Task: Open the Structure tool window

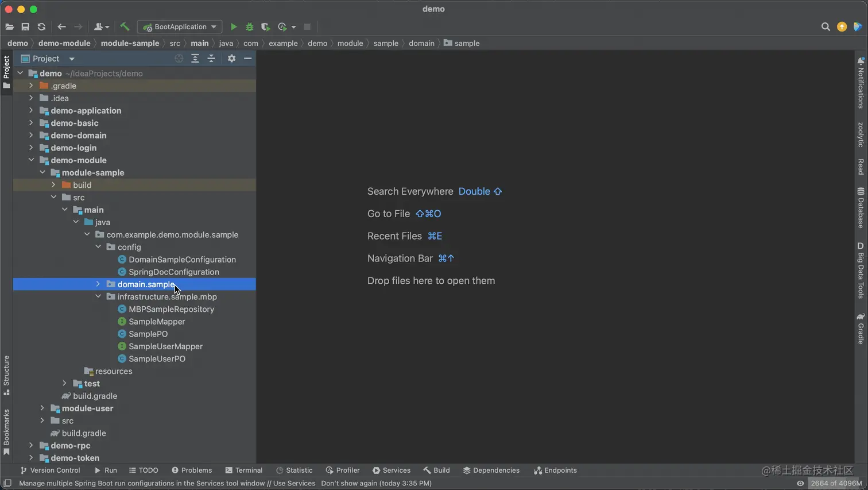Action: 6,376
